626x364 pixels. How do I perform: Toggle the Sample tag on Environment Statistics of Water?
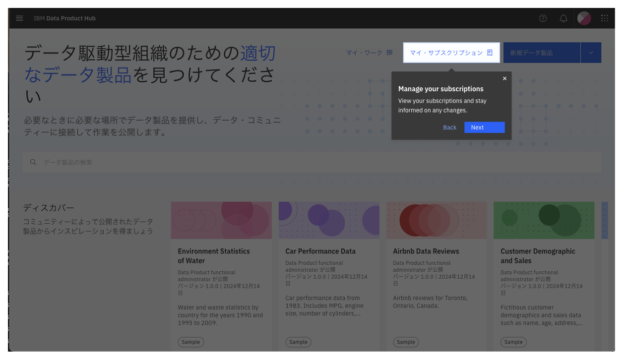190,342
